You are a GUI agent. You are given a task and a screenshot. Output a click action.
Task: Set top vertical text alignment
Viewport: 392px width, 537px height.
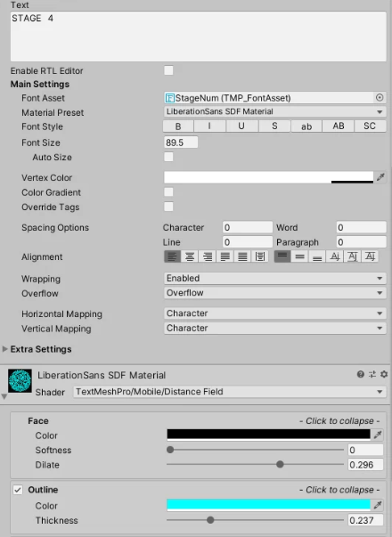click(x=282, y=256)
